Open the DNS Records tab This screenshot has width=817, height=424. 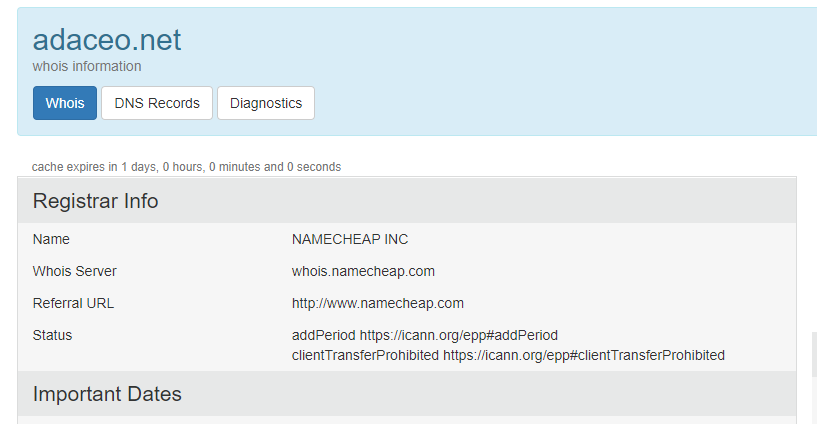point(157,103)
